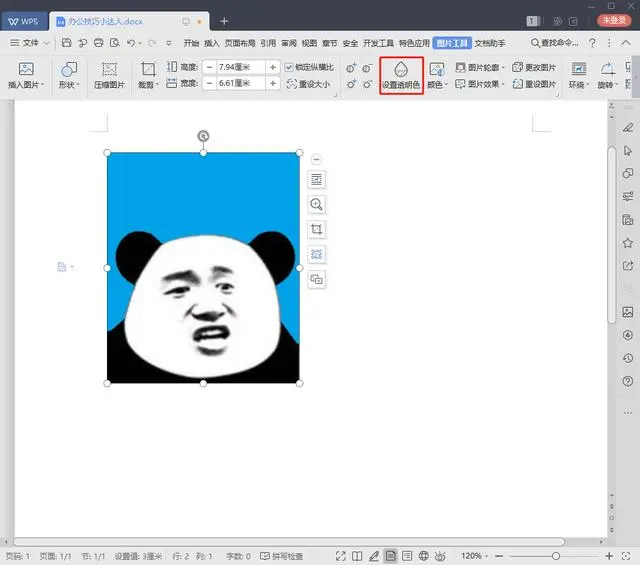Open the Picture Outline (图片轮廓) dropdown

click(x=480, y=67)
